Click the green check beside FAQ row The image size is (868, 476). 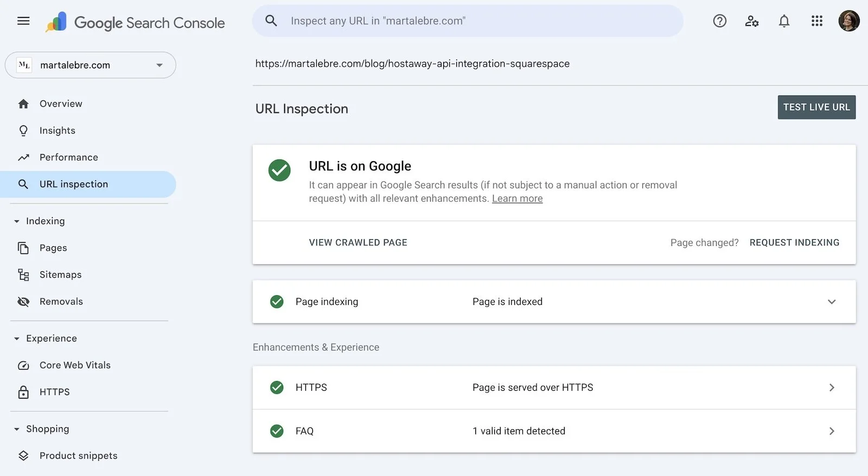277,431
